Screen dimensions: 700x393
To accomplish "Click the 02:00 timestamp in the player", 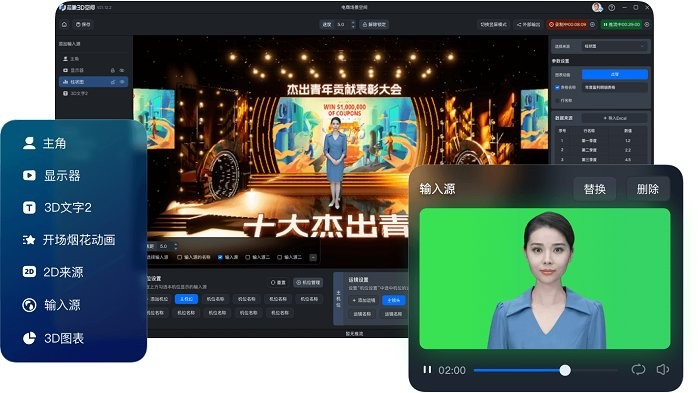I will (452, 370).
